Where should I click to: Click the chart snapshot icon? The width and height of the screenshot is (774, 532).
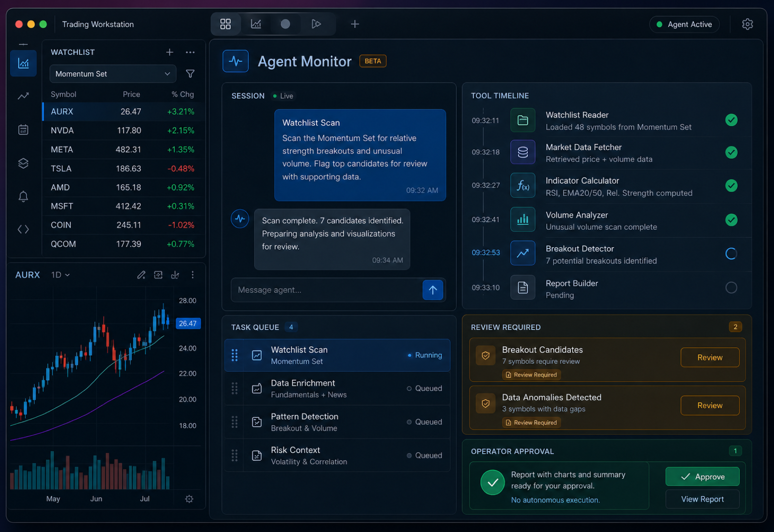tap(158, 275)
